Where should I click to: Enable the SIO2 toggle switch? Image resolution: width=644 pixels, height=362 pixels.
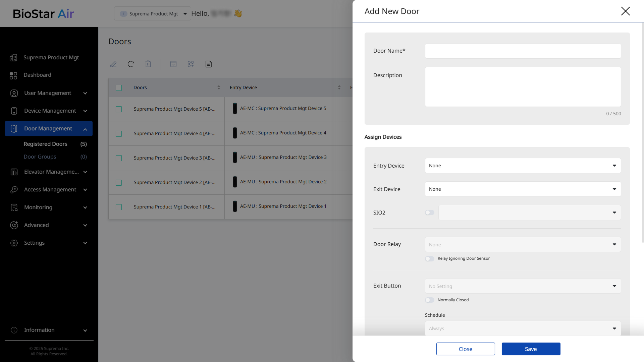click(x=429, y=213)
